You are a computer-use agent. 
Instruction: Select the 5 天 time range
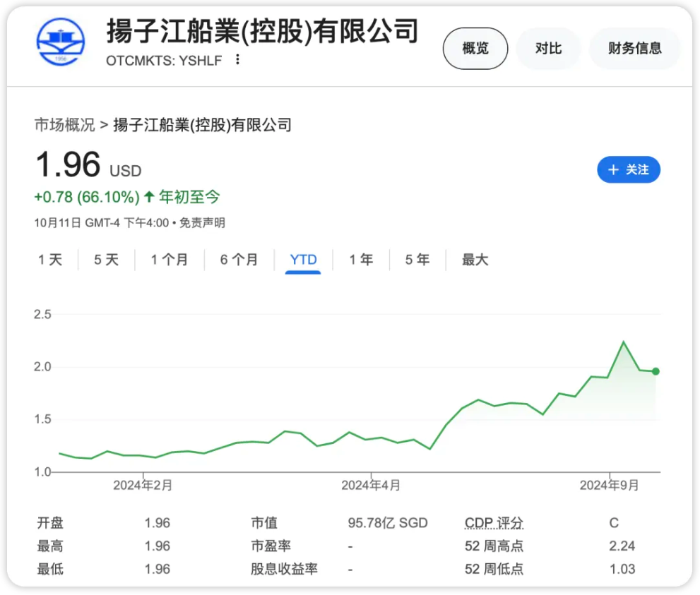click(x=106, y=260)
